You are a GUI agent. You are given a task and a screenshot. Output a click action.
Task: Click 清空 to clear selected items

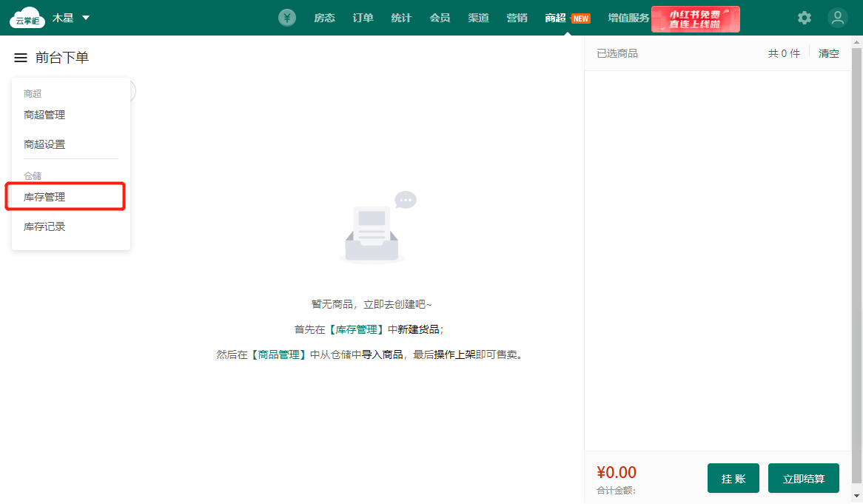(828, 53)
